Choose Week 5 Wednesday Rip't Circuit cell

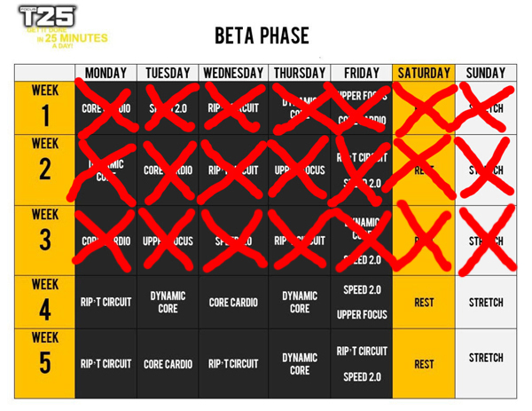pos(233,364)
